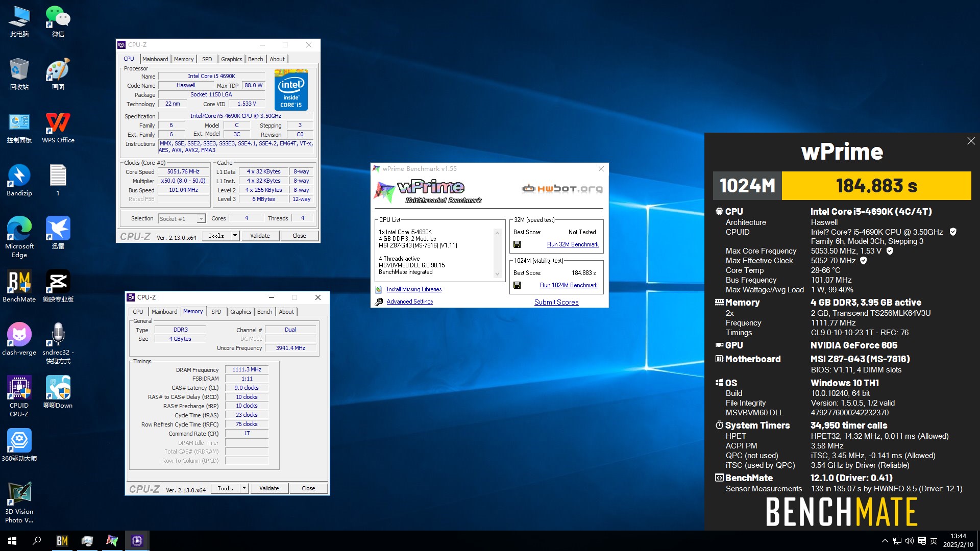Open Tools dropdown arrow in bottom CPU-Z
This screenshot has width=980, height=551.
244,488
